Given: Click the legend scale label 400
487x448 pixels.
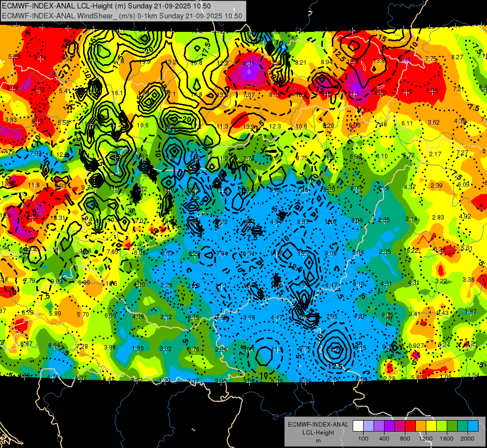Looking at the screenshot, I should click(384, 439).
